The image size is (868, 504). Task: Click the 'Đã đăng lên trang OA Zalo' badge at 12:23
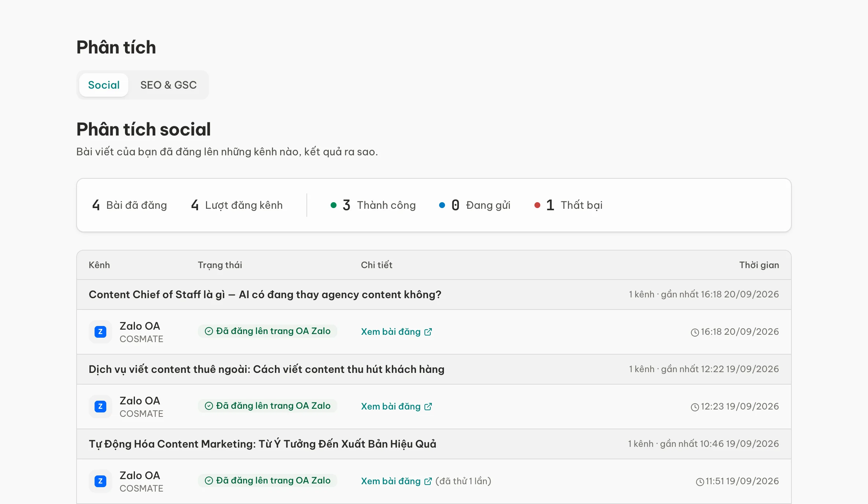(x=268, y=406)
